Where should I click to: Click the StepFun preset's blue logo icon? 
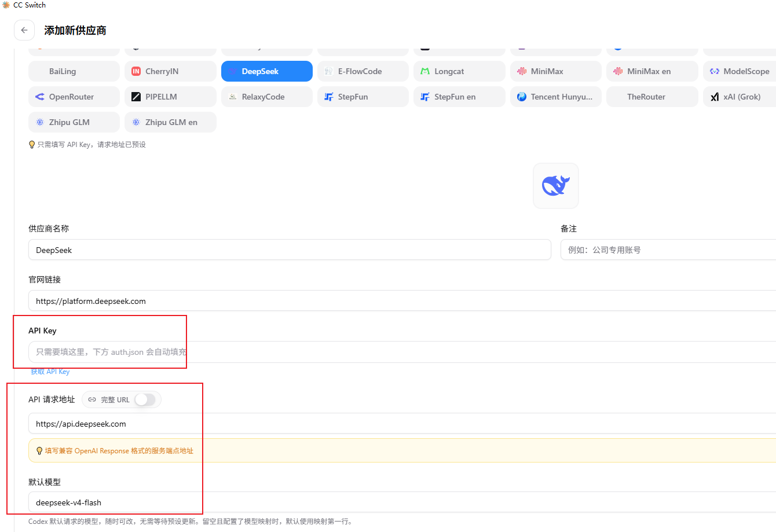[329, 97]
